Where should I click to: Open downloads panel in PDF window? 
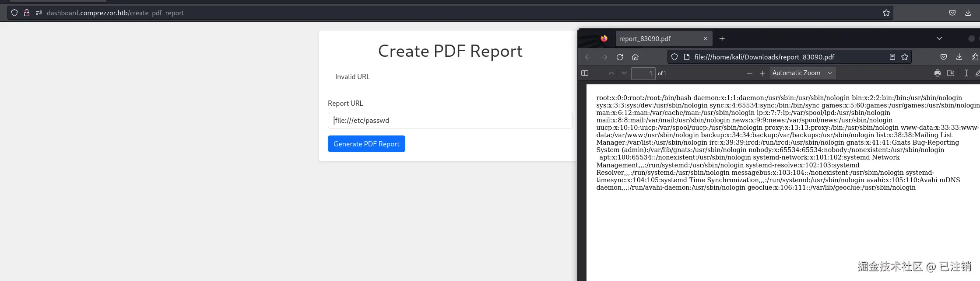click(x=959, y=57)
